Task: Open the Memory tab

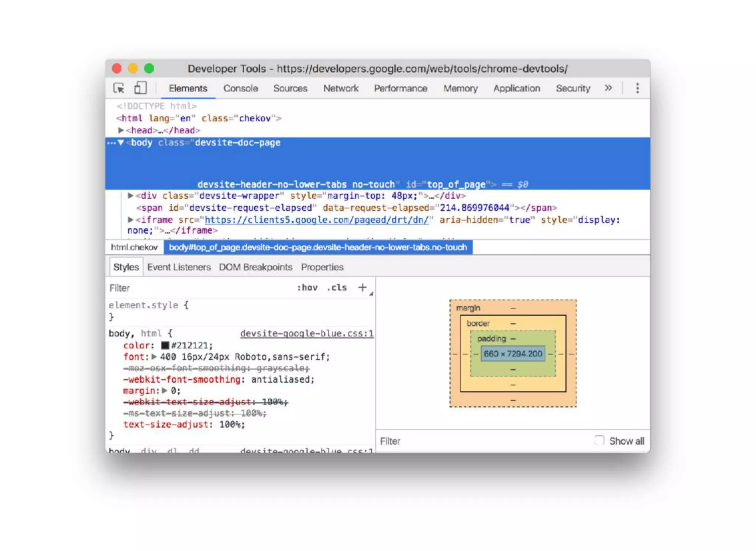Action: (x=460, y=89)
